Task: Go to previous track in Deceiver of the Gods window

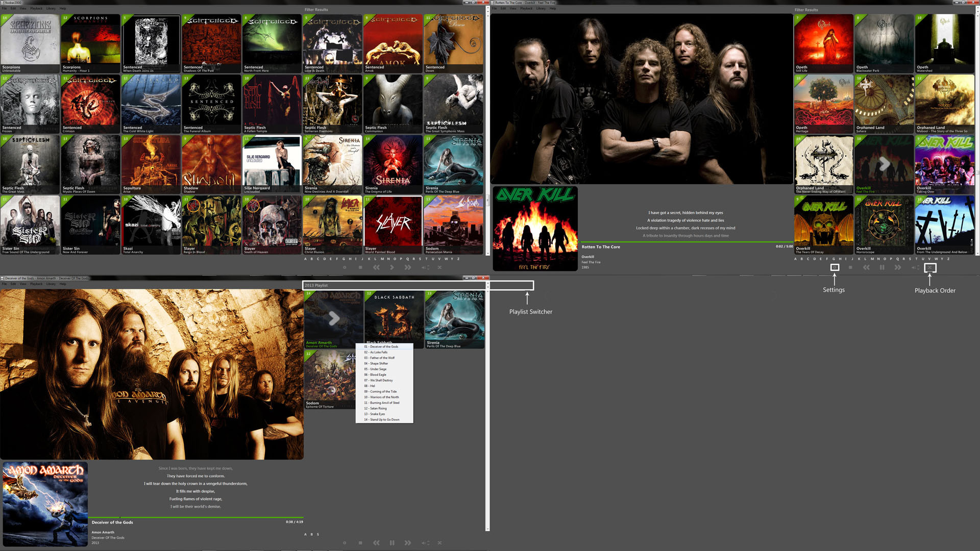Action: coord(376,543)
